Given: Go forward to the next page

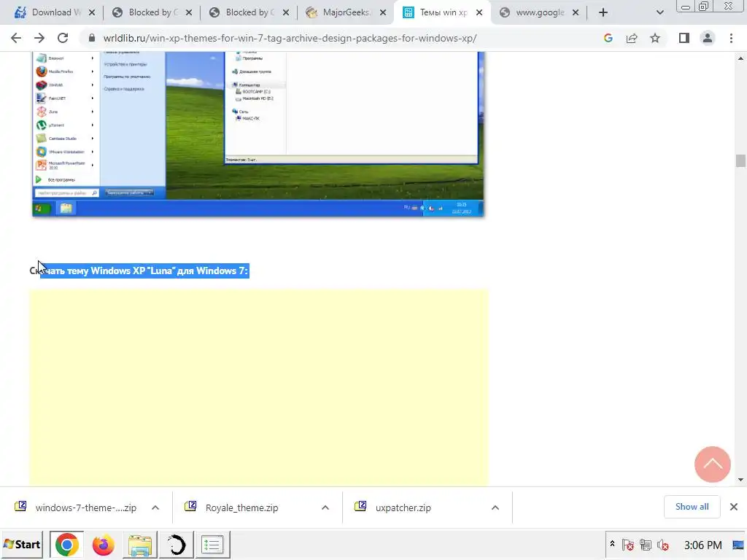Looking at the screenshot, I should click(39, 38).
